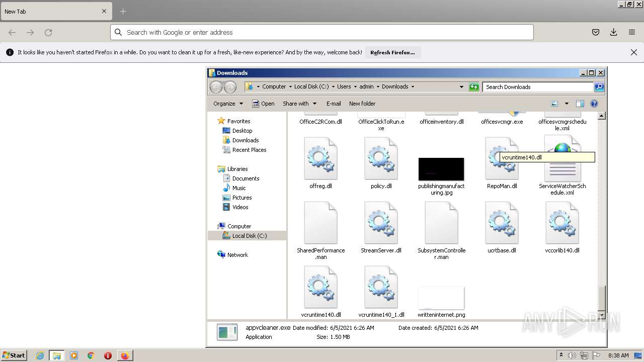Open Firefox application menu hamburger icon
Viewport: 644px width, 362px height.
pos(632,32)
